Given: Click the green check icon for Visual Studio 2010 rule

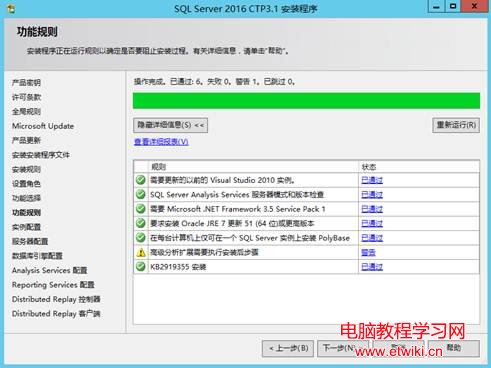Looking at the screenshot, I should coord(141,180).
